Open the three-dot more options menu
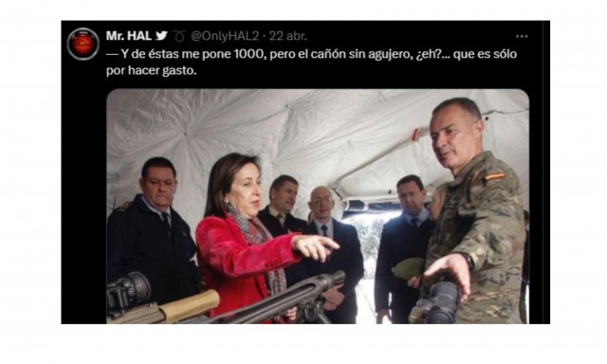The image size is (607, 364). click(522, 36)
